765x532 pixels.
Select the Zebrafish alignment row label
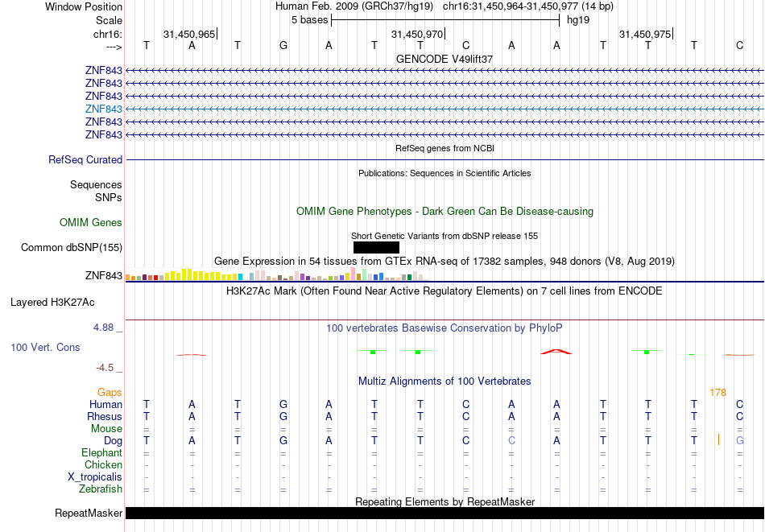(101, 489)
